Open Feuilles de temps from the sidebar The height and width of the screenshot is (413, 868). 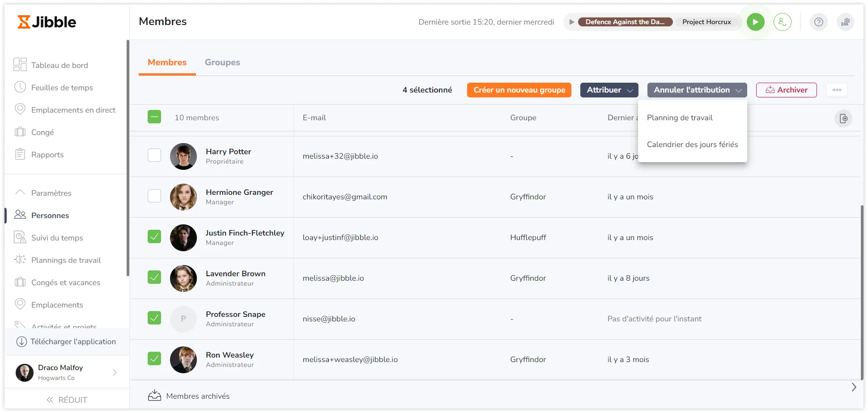click(x=62, y=88)
